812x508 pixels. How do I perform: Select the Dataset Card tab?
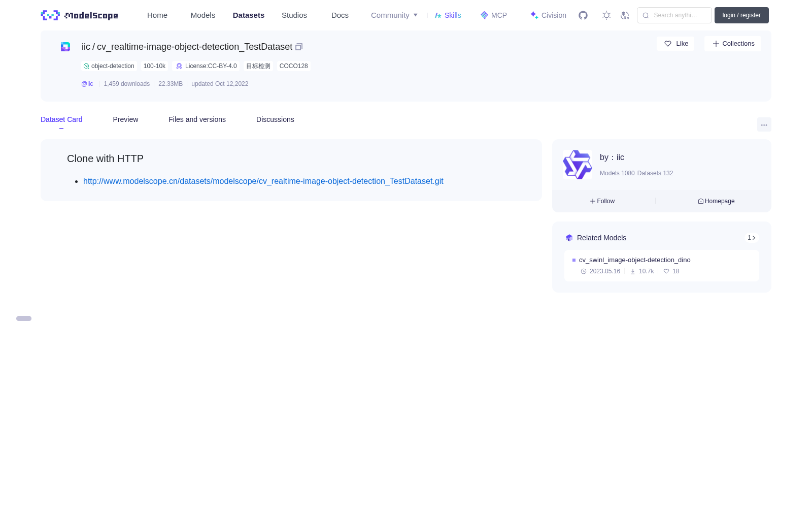click(61, 119)
